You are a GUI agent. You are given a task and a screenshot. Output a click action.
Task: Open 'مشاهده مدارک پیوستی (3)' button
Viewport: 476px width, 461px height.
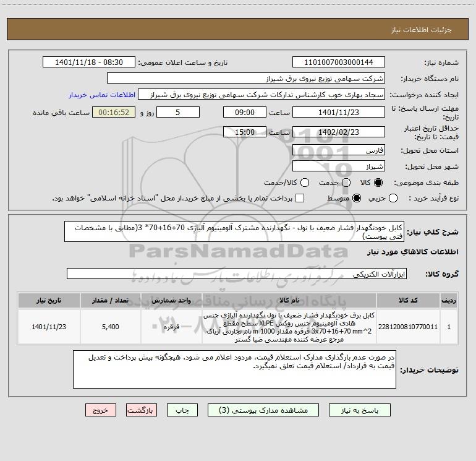pyautogui.click(x=263, y=410)
